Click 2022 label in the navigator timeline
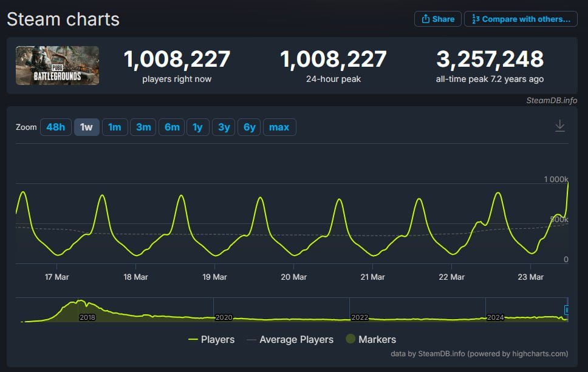The image size is (588, 372). tap(360, 317)
